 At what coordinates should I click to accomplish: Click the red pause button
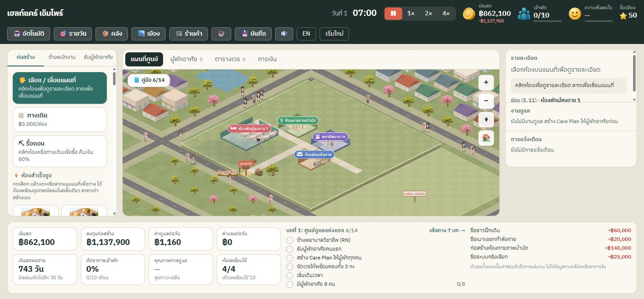tap(393, 14)
